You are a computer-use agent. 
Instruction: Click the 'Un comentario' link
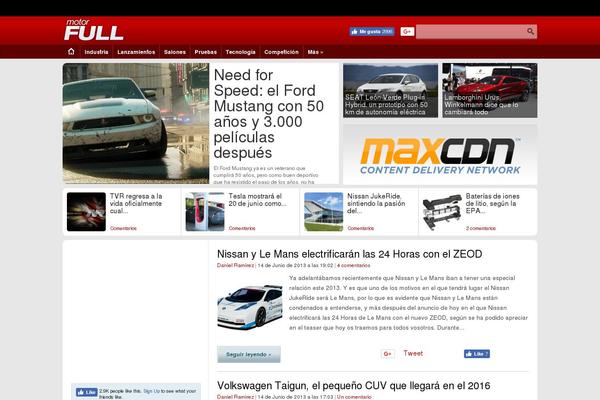pos(354,397)
